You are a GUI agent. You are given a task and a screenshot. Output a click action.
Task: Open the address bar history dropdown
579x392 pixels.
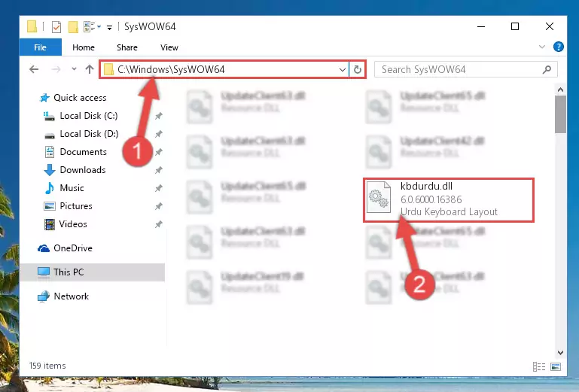343,69
